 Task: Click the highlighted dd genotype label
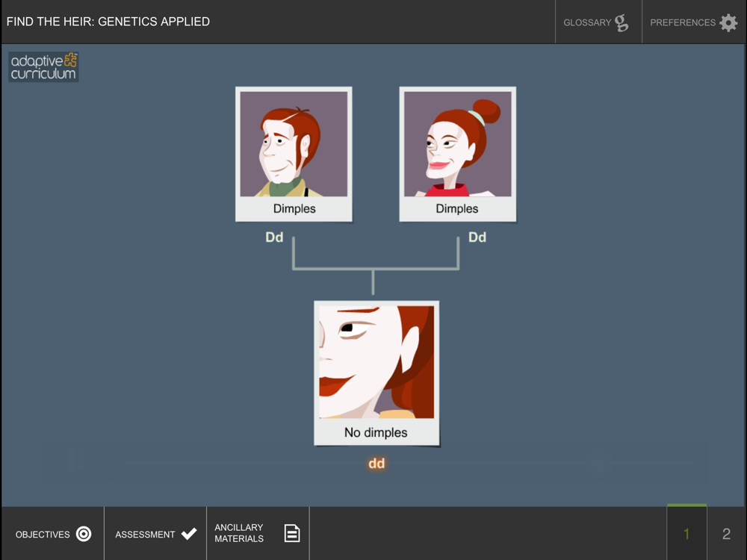376,464
